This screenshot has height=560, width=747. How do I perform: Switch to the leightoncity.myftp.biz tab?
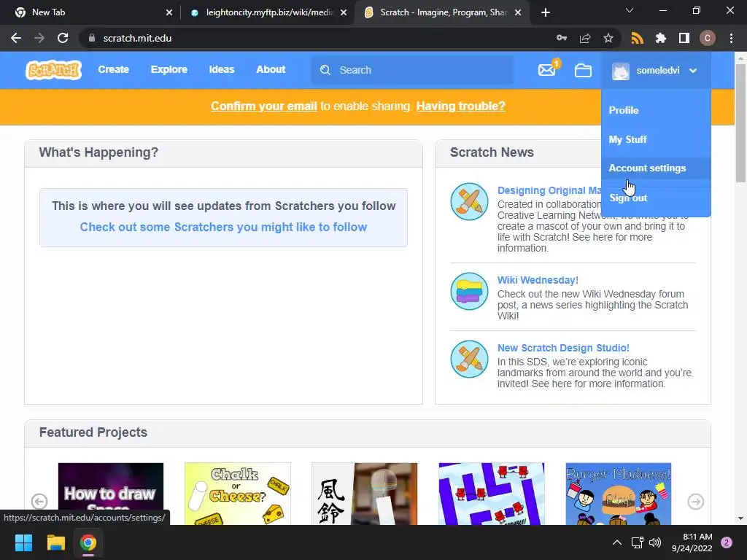pyautogui.click(x=269, y=12)
